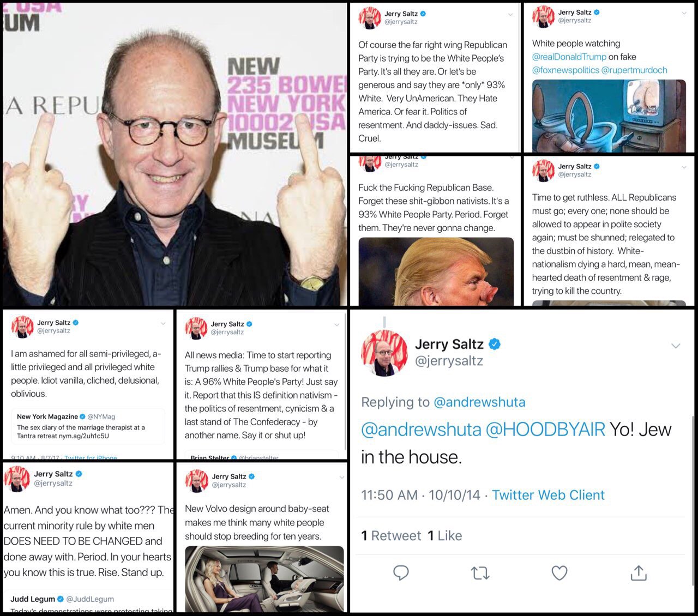Click the '1 Like' count

(x=444, y=536)
